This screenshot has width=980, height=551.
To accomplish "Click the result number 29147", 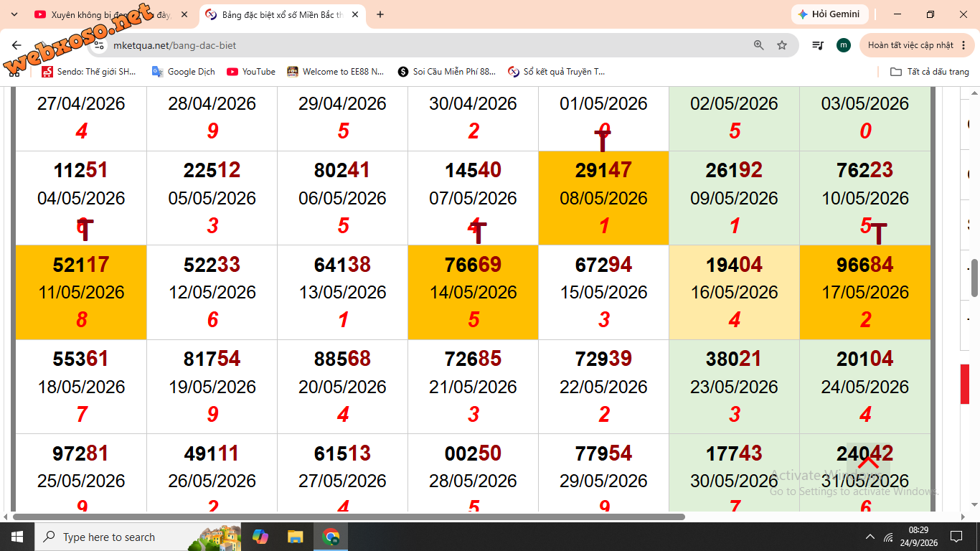I will pyautogui.click(x=603, y=170).
